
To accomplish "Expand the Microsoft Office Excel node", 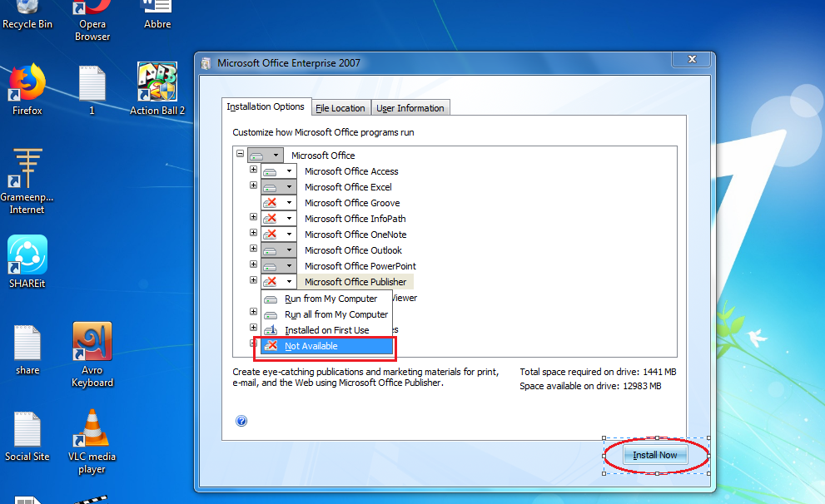I will 253,185.
